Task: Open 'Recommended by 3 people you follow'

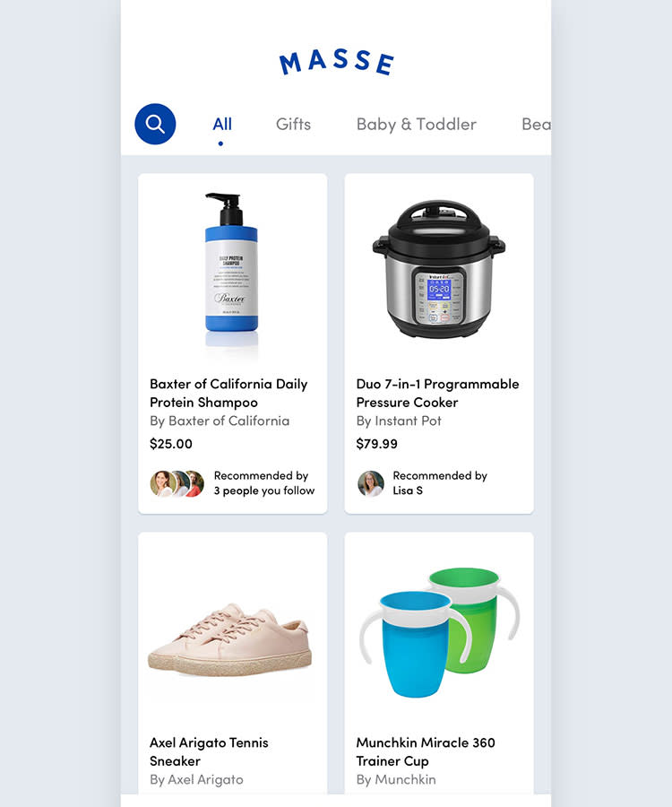Action: [264, 483]
